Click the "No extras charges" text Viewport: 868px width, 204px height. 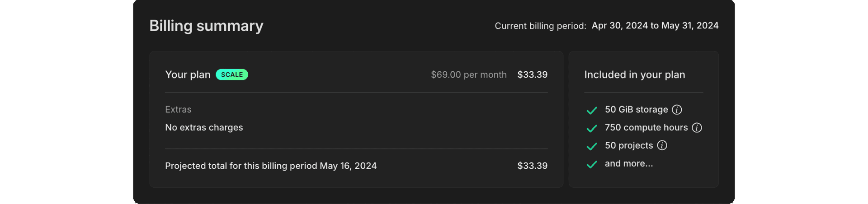pos(204,127)
